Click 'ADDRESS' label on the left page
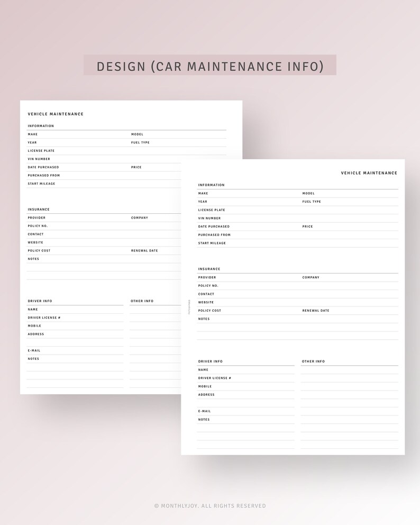The image size is (420, 525). pyautogui.click(x=36, y=334)
